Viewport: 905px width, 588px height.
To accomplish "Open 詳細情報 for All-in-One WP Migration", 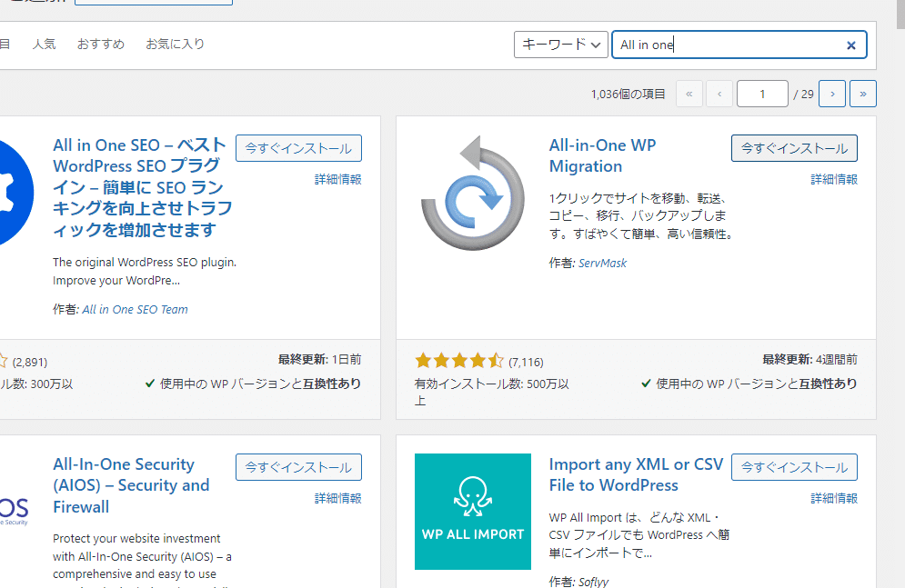I will point(834,179).
